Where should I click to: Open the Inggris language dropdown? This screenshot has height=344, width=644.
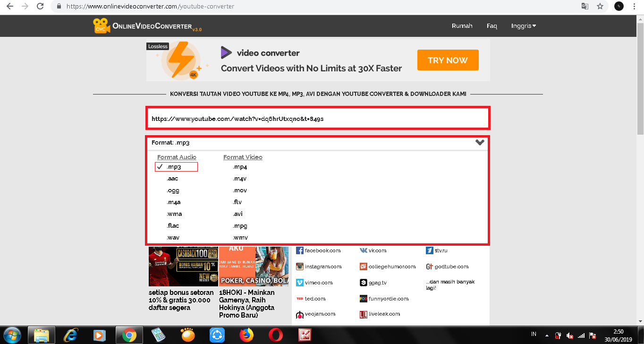click(x=524, y=26)
